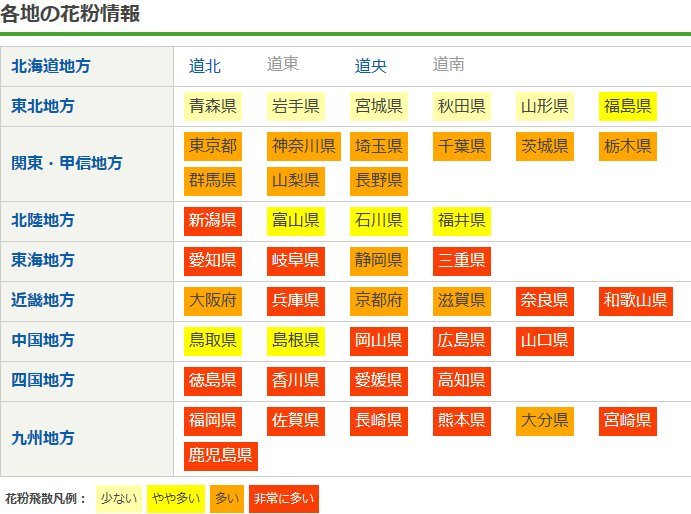Select 静岡県 in the 東海地方 row
The width and height of the screenshot is (691, 514).
point(378,260)
